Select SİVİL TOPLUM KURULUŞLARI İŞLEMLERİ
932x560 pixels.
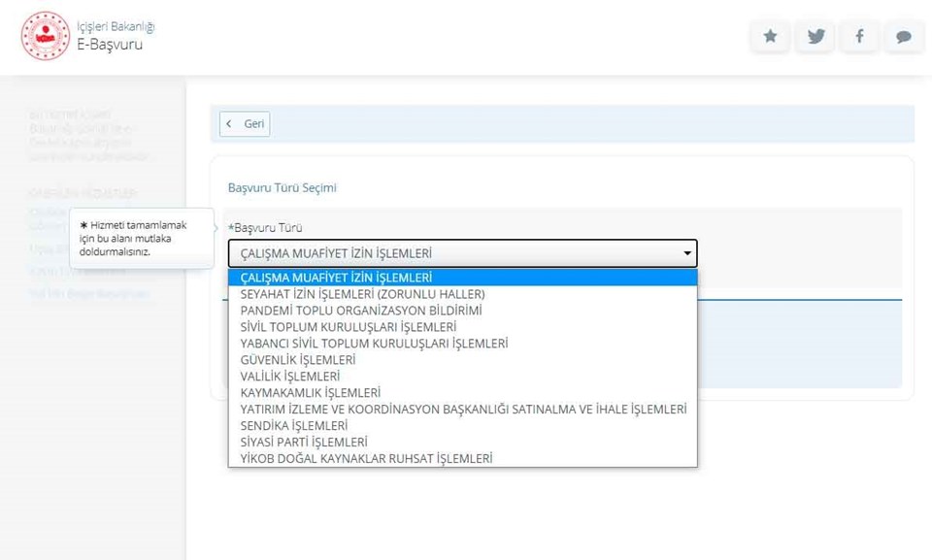click(348, 327)
